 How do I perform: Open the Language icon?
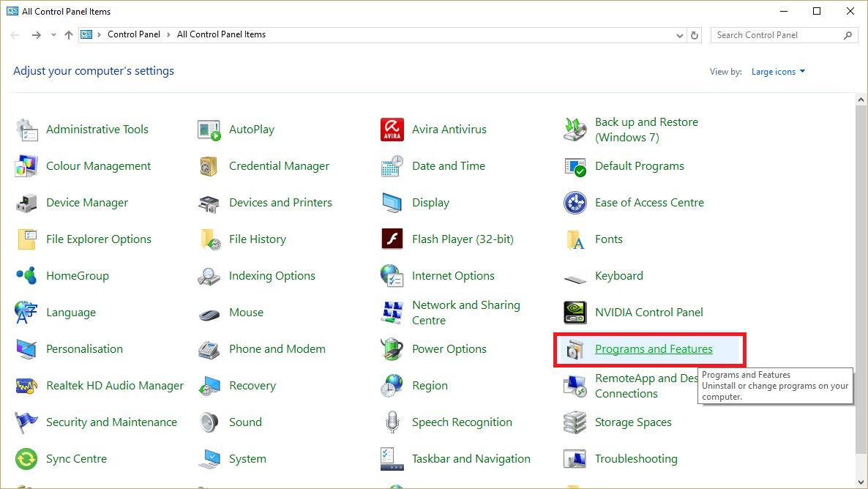pos(26,313)
